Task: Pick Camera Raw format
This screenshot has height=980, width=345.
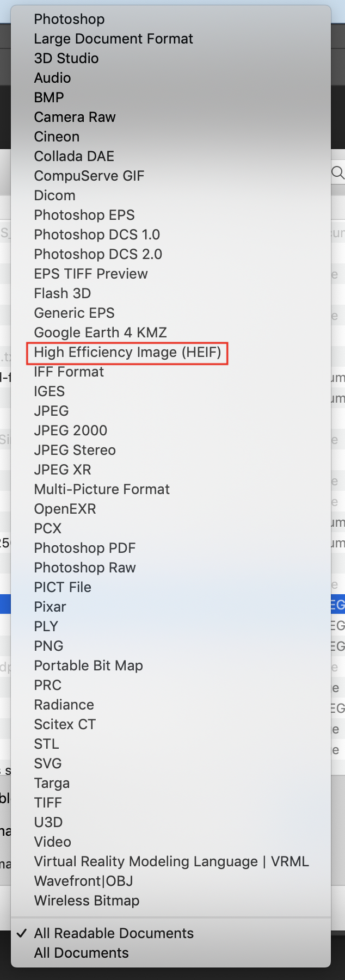Action: [75, 118]
